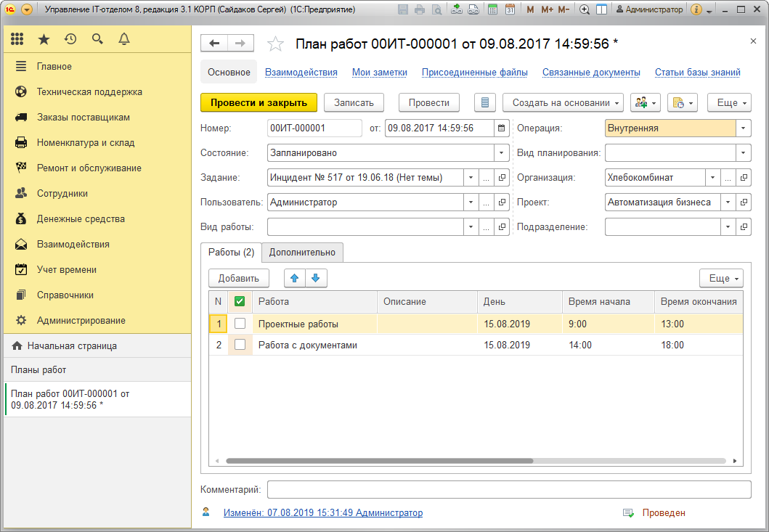Open the Организация record with its open icon

pos(744,178)
